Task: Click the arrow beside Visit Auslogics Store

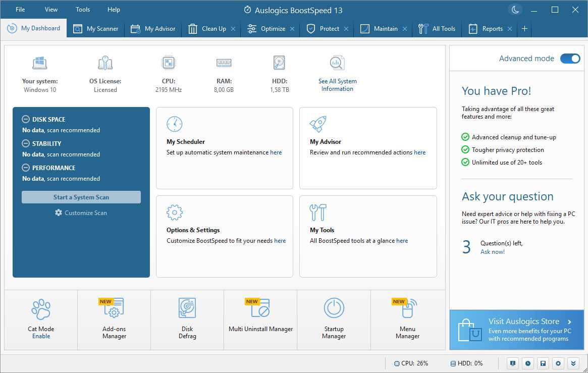Action: [570, 322]
